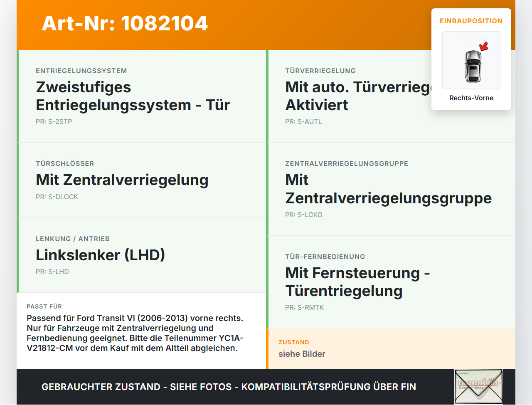532x405 pixels.
Task: Select 'Mit Zentralverriegelung' value in Türschlösser card
Action: [122, 180]
